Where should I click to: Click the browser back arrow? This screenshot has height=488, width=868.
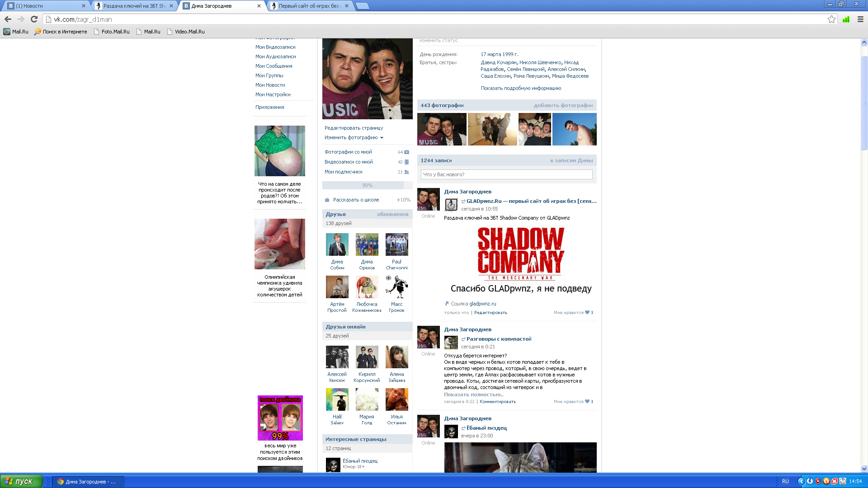tap(8, 19)
